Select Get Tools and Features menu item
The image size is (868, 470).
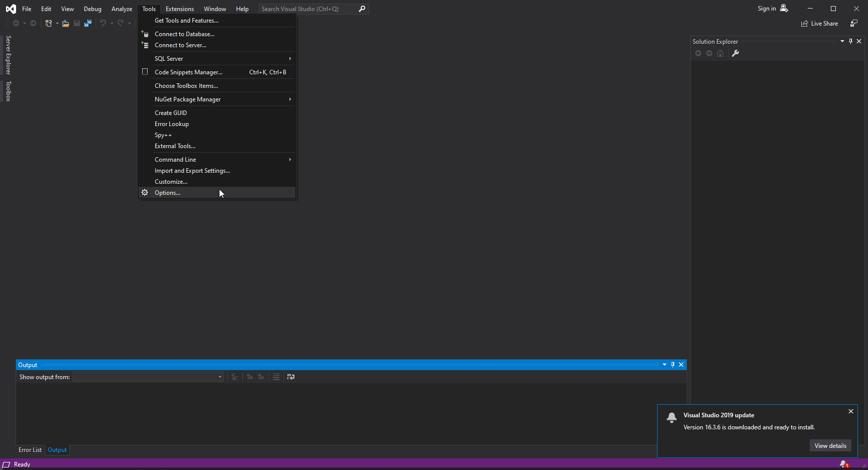point(217,21)
